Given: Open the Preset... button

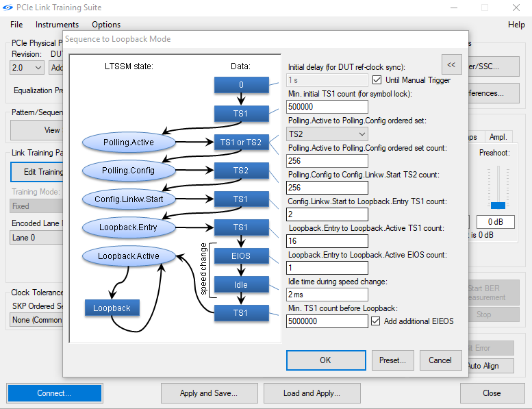Looking at the screenshot, I should [392, 360].
